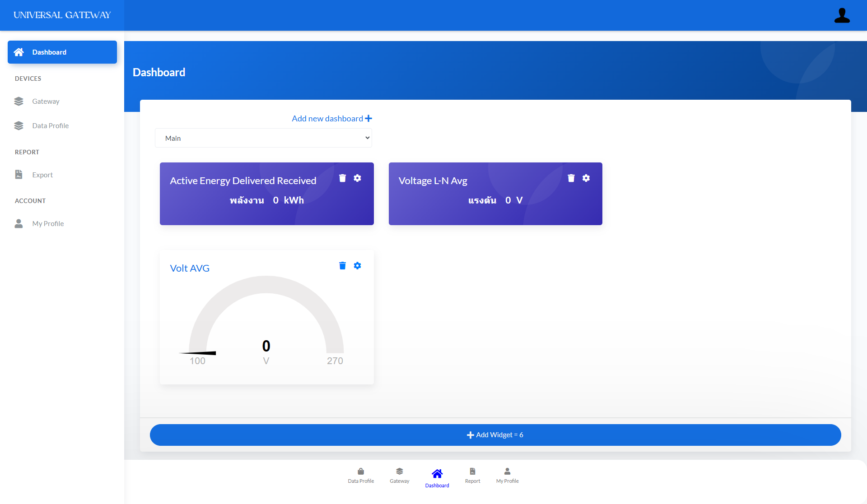Delete the Voltage L-N Avg widget
This screenshot has height=504, width=867.
(571, 178)
